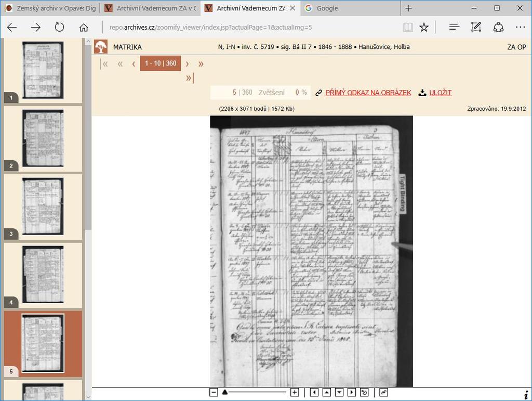The image size is (532, 401).
Task: Click the 1 - 10 | 360 page range button
Action: click(x=161, y=63)
